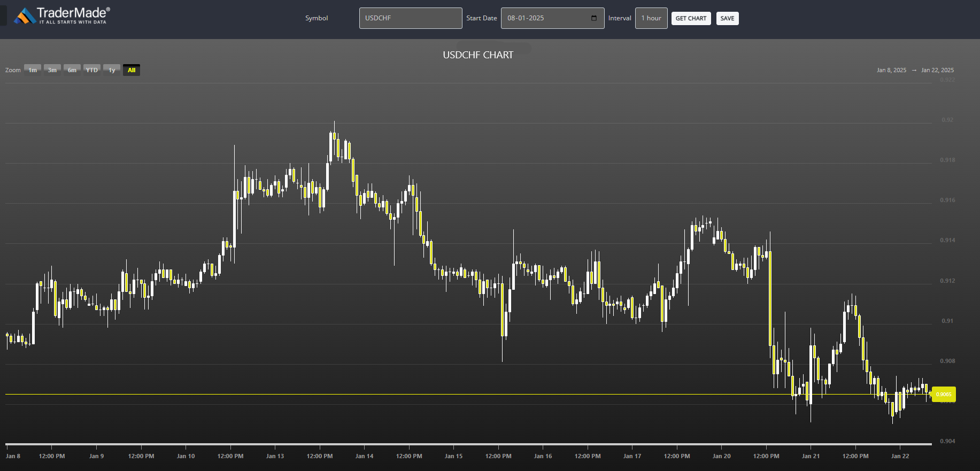Click the 0.918 price axis label

coord(947,160)
